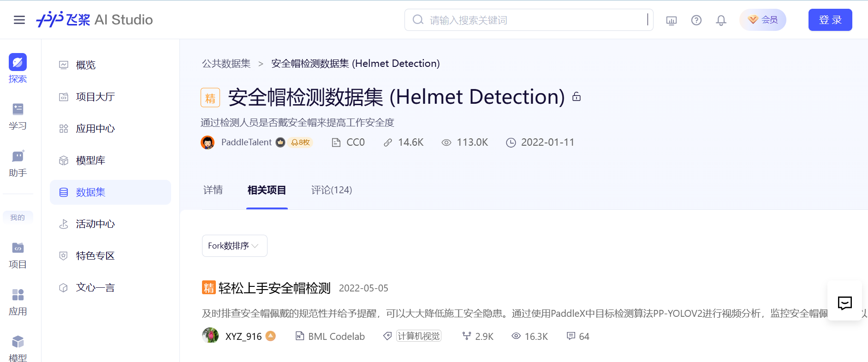Image resolution: width=868 pixels, height=362 pixels.
Task: Select the 项目 projects sidebar icon
Action: pyautogui.click(x=18, y=255)
